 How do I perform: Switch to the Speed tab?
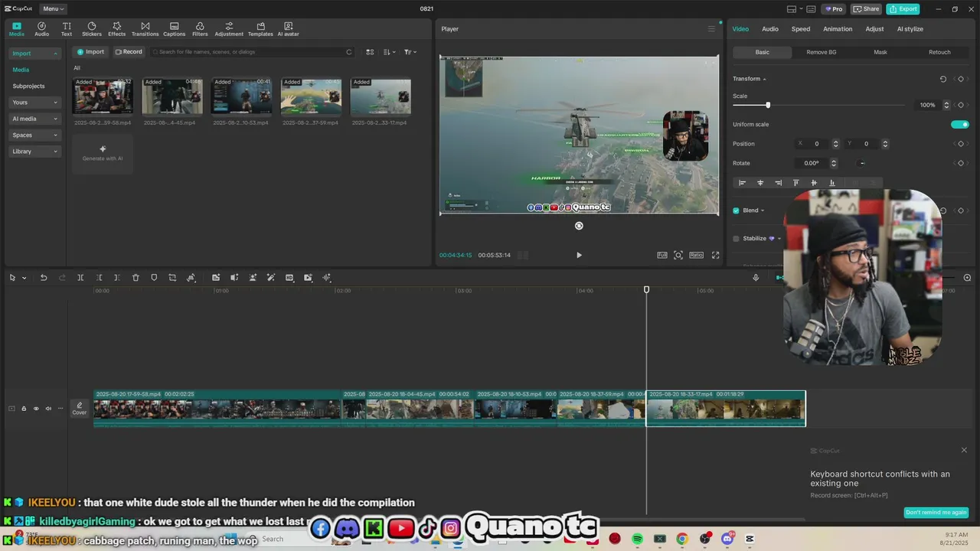point(801,29)
